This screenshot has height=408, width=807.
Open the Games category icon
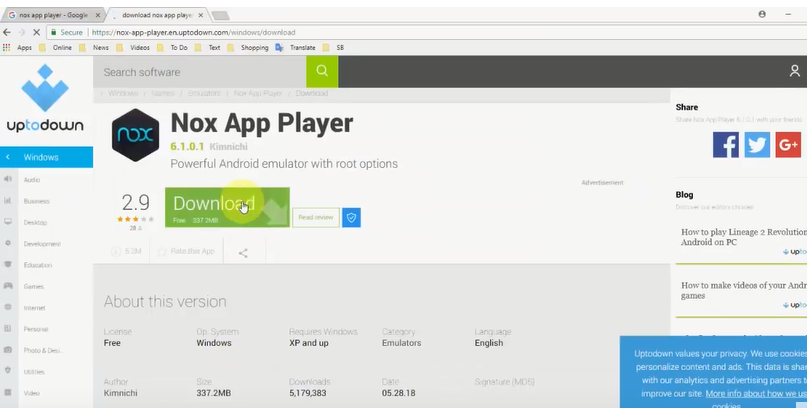pyautogui.click(x=8, y=286)
